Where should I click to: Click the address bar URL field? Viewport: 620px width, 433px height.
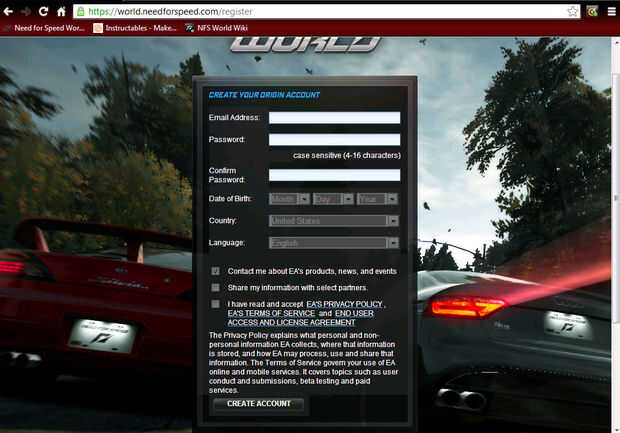326,11
